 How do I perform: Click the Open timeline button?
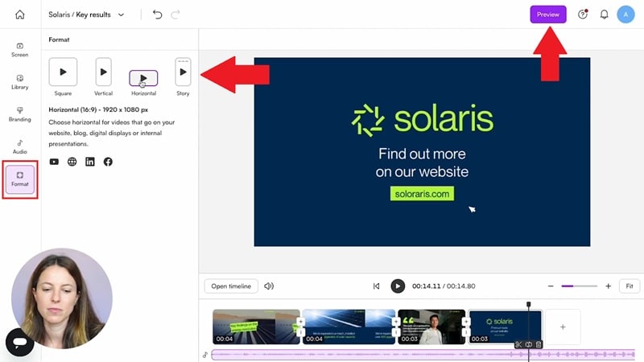tap(231, 286)
